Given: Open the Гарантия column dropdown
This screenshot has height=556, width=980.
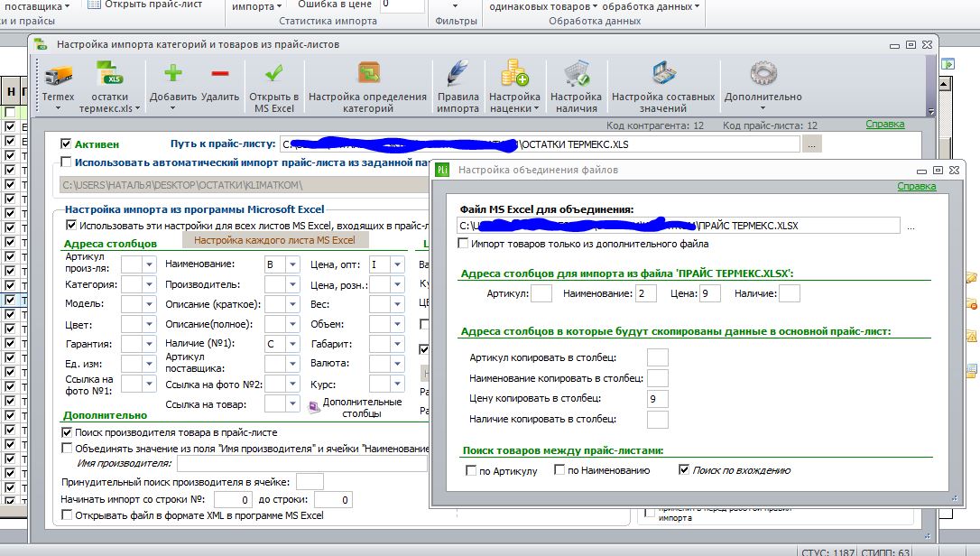Looking at the screenshot, I should (149, 344).
